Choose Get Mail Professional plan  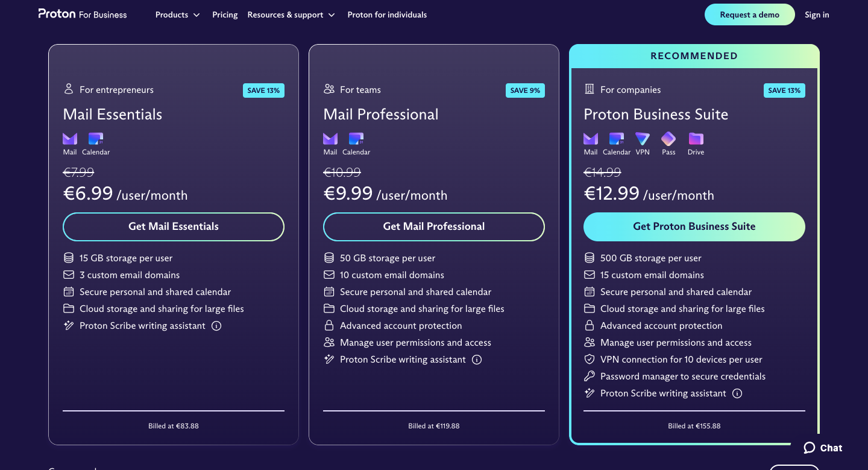pos(434,227)
